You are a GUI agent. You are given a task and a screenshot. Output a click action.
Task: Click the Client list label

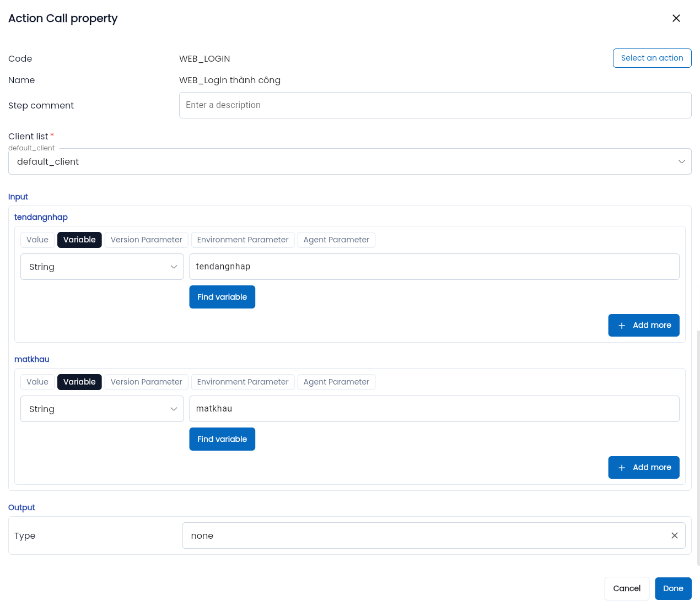pos(28,136)
